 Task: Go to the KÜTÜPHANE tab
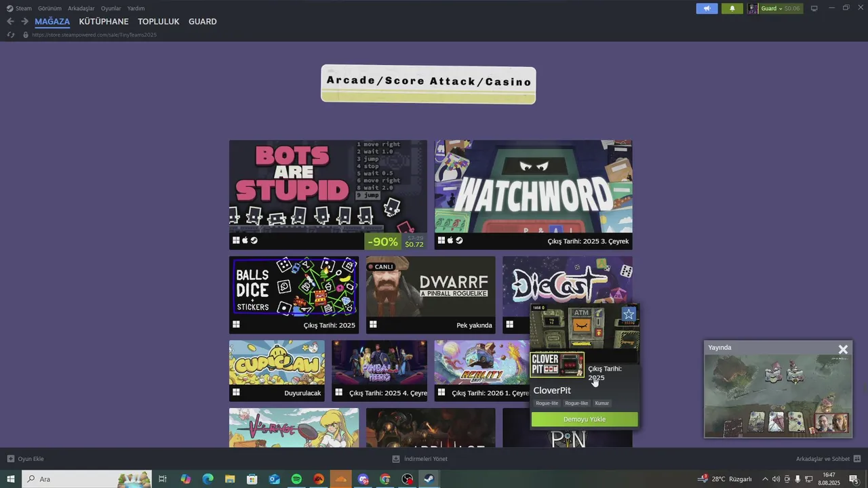pyautogui.click(x=104, y=22)
